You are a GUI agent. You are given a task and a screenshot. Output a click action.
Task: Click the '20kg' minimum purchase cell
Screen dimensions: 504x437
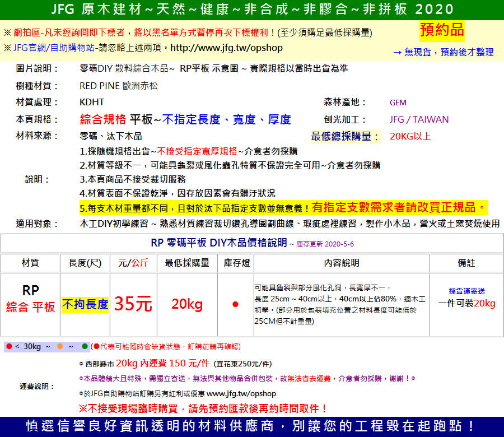tap(187, 304)
